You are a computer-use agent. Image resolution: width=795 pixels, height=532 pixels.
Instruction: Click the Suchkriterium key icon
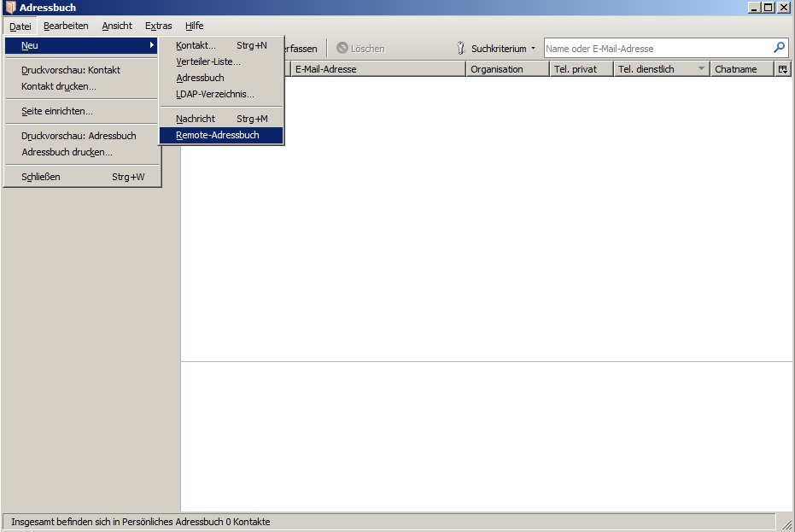(x=460, y=48)
